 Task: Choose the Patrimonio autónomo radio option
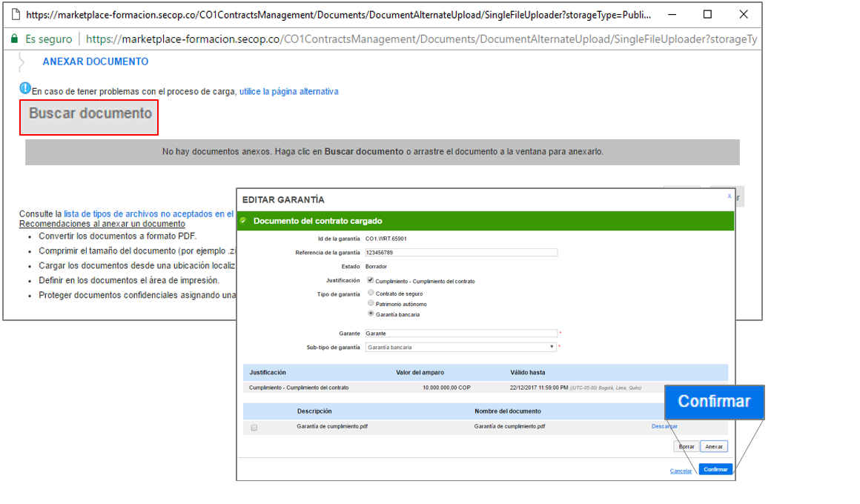point(371,303)
